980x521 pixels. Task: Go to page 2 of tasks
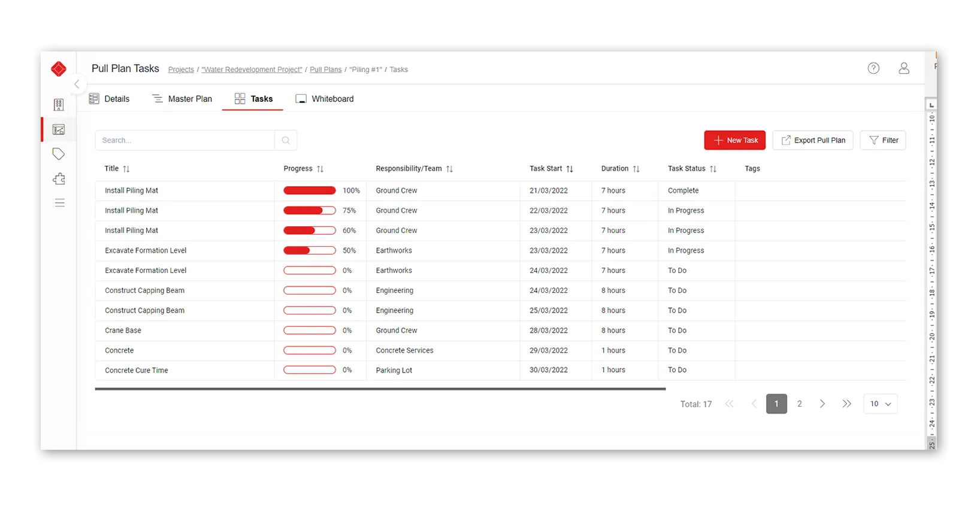800,404
